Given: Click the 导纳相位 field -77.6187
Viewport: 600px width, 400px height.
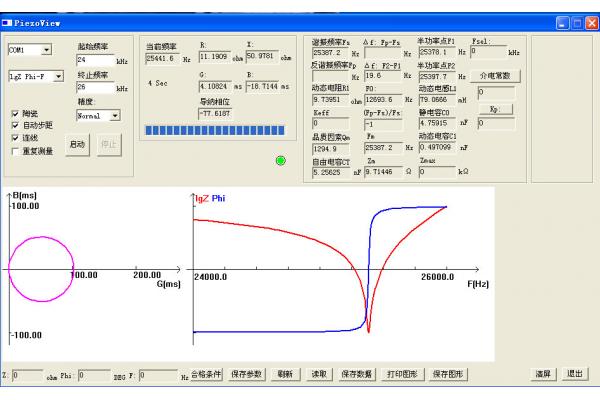Looking at the screenshot, I should click(215, 114).
